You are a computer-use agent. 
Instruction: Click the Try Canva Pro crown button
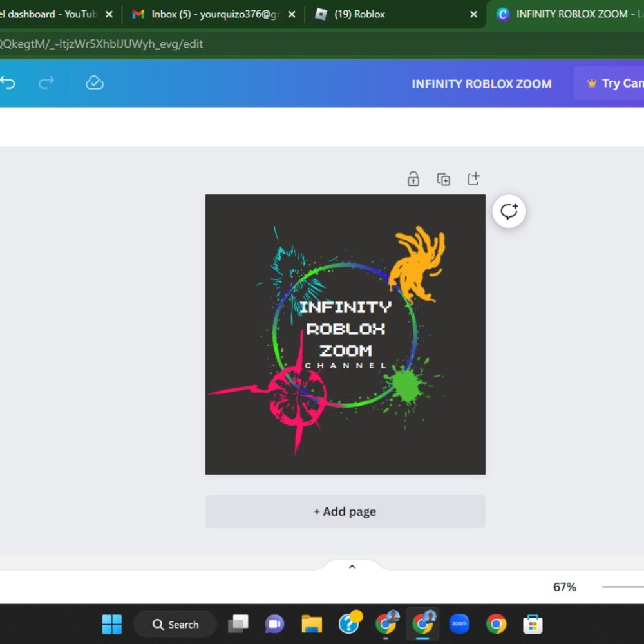(x=612, y=83)
